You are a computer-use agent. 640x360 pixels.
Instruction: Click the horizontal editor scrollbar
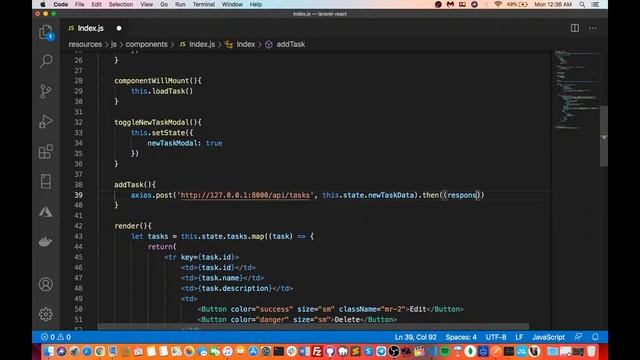313,327
